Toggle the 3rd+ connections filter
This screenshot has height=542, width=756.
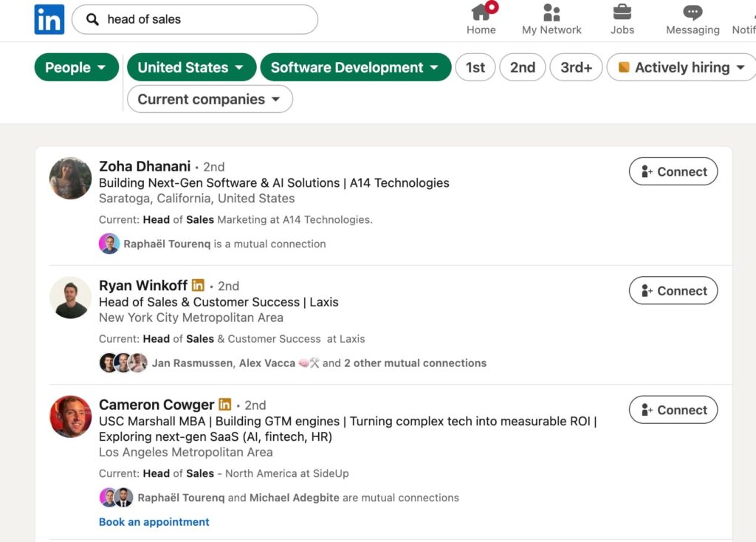click(x=576, y=67)
